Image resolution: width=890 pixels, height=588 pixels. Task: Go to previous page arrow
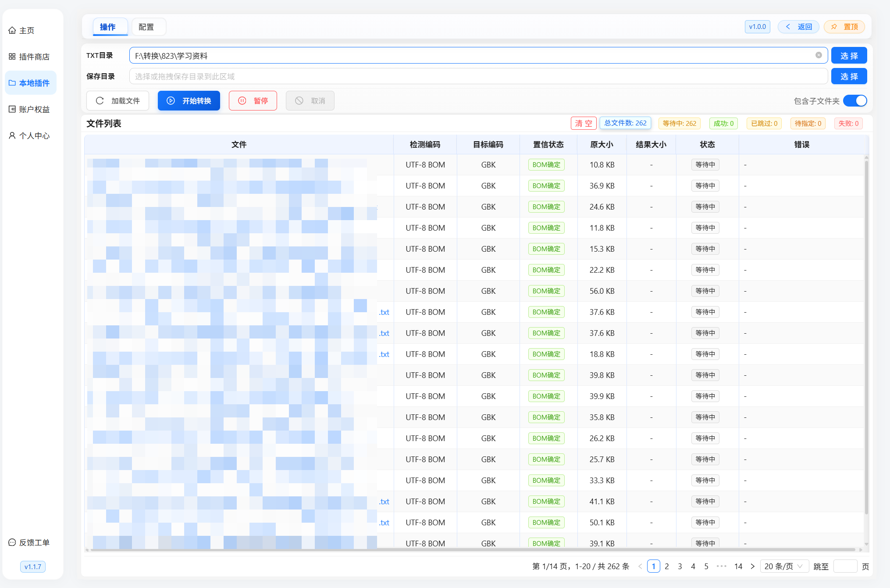click(x=640, y=566)
